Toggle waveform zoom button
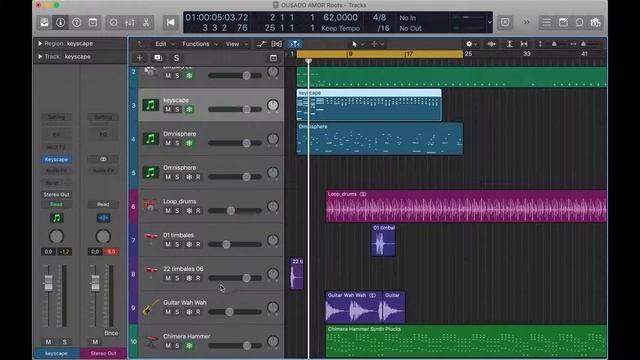This screenshot has width=640, height=360. pos(491,44)
